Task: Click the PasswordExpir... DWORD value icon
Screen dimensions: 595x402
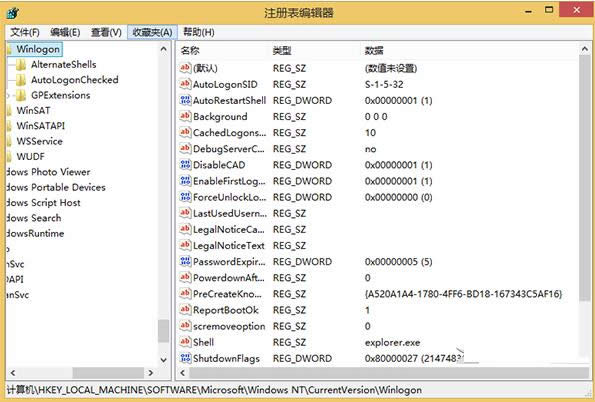Action: point(185,262)
